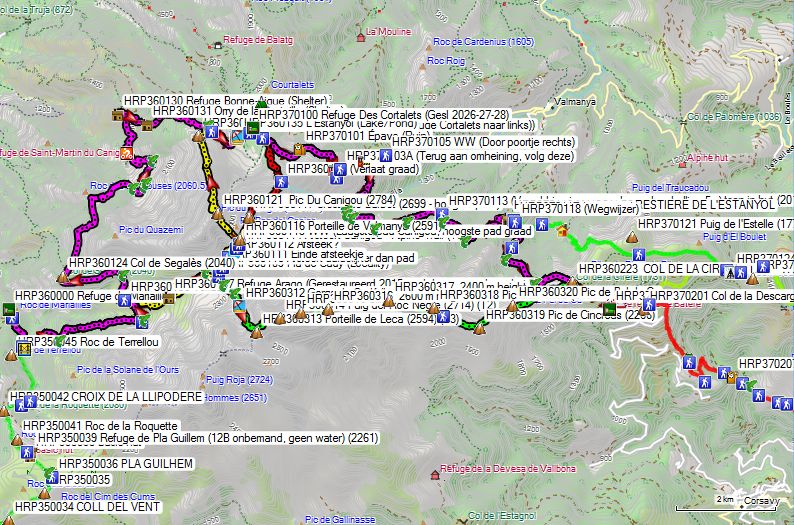This screenshot has width=794, height=525.
Task: Click the HRP350034 COLL DEL VENT label
Action: click(88, 507)
